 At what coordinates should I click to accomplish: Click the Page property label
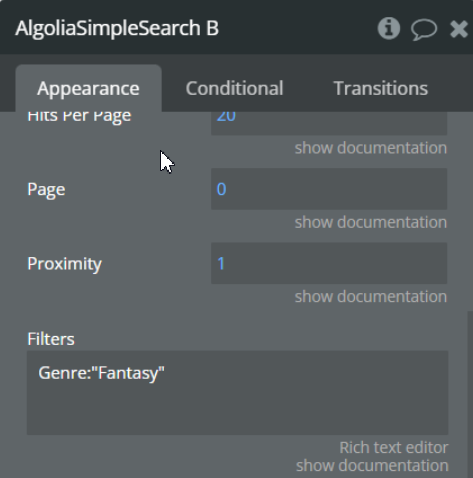(46, 189)
